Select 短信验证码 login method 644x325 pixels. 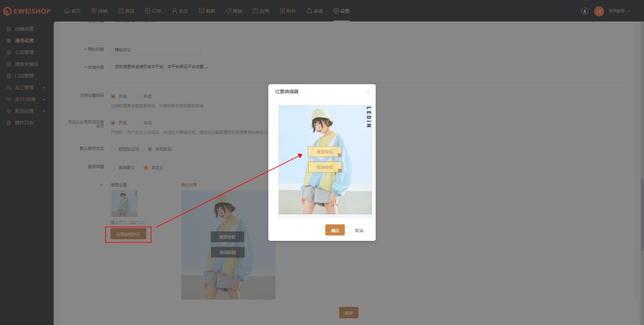tap(125, 149)
